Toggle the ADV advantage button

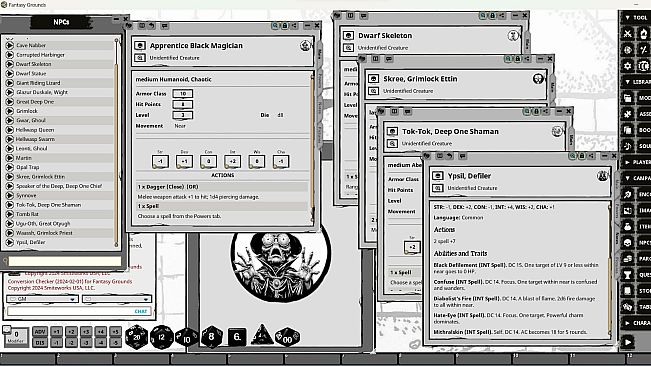(40, 332)
